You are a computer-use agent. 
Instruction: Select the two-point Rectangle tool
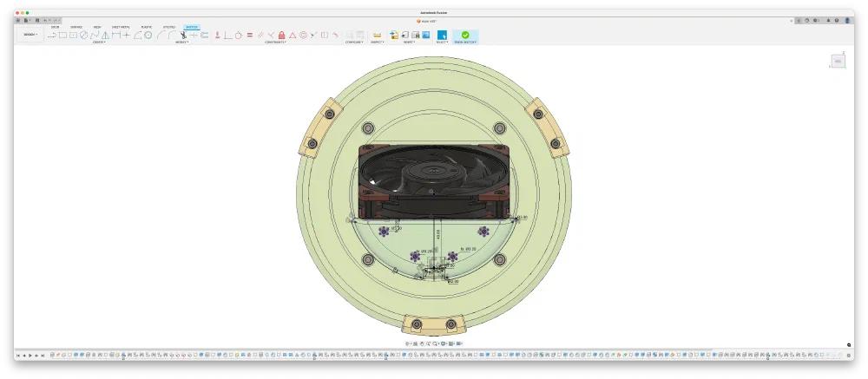click(x=62, y=35)
